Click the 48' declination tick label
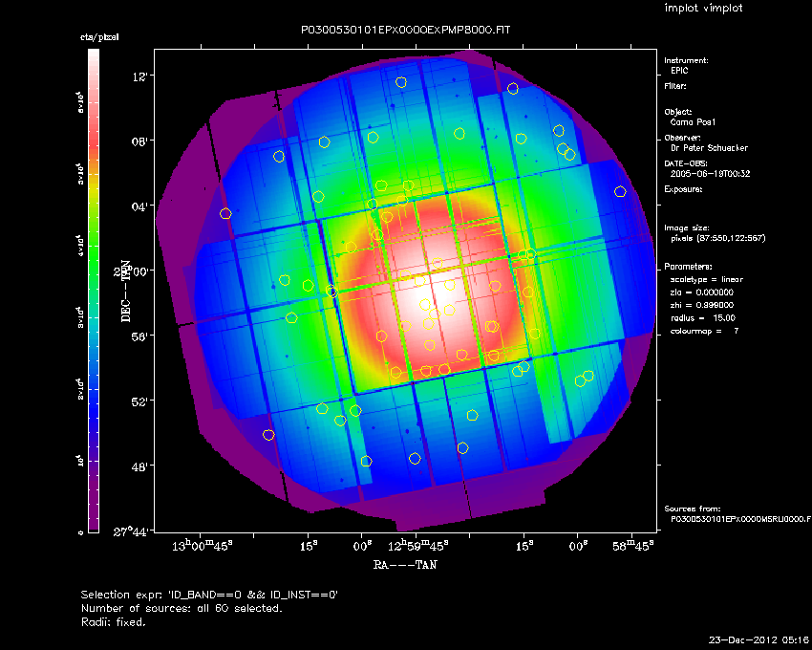 click(139, 466)
